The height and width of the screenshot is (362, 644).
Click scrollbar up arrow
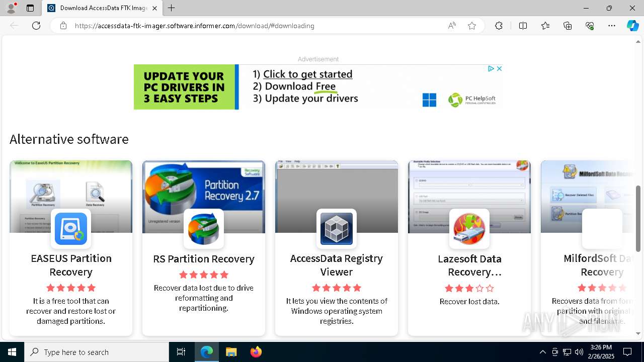(x=638, y=42)
